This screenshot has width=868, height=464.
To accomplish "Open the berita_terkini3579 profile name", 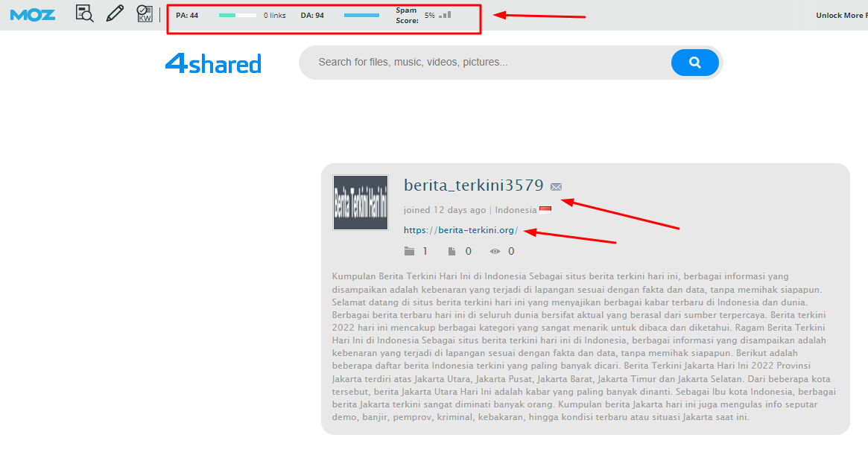I will click(x=472, y=185).
